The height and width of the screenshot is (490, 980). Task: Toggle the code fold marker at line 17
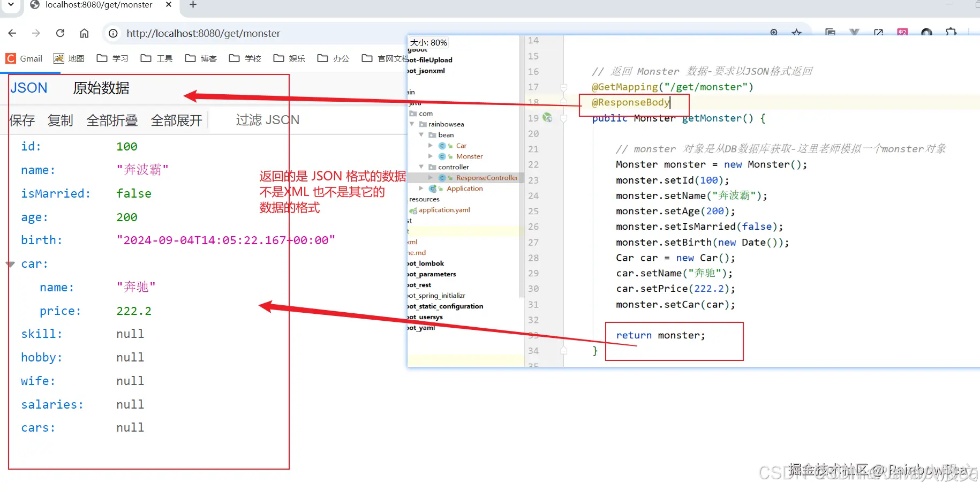pos(564,87)
